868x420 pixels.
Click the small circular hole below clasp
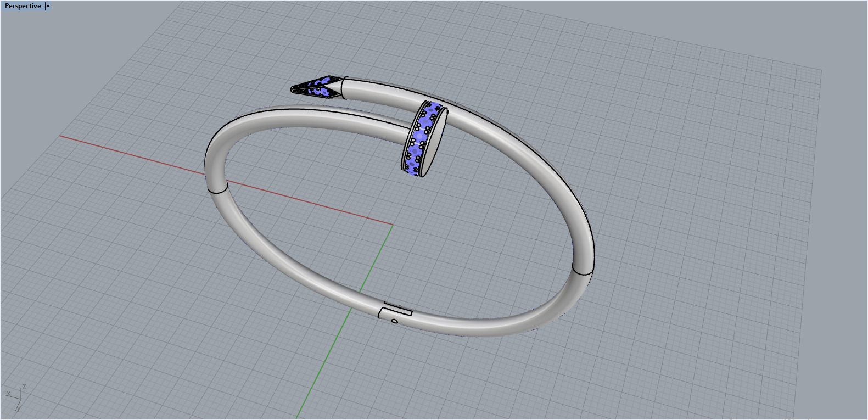click(395, 321)
